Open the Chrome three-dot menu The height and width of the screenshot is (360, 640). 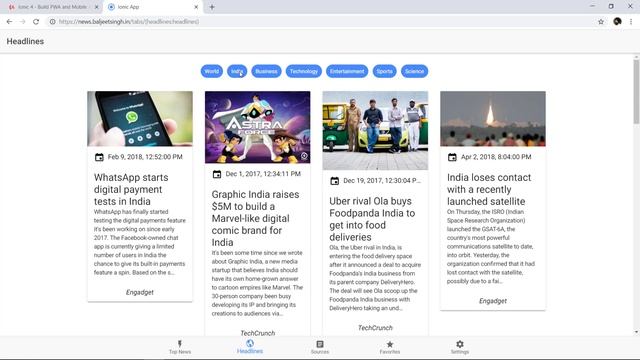coord(631,22)
